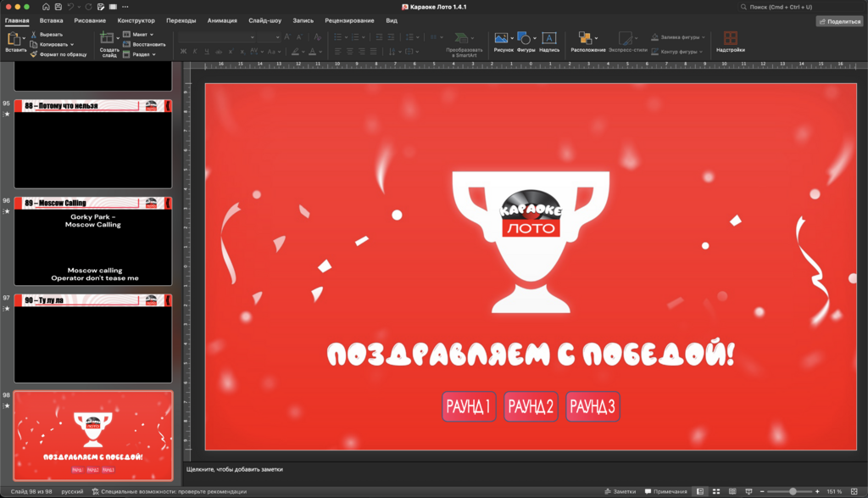This screenshot has width=868, height=498.
Task: Click accessibility recommendations in status bar
Action: 169,491
